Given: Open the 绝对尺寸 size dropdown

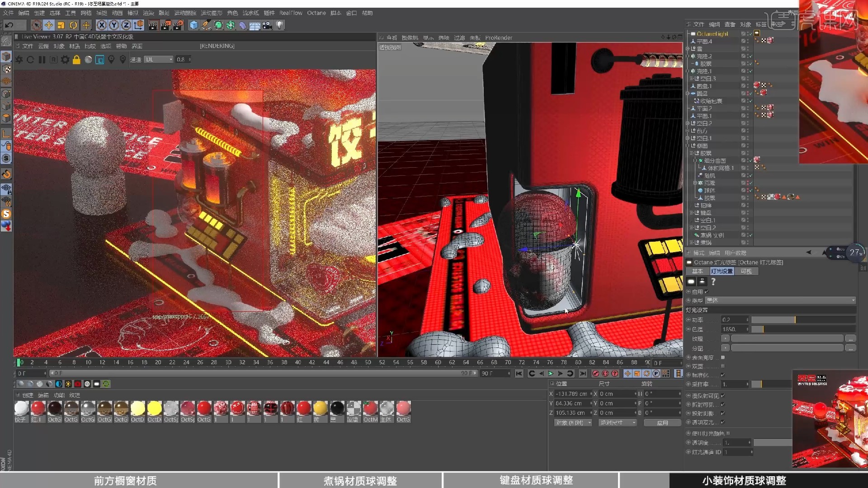Looking at the screenshot, I should click(618, 423).
